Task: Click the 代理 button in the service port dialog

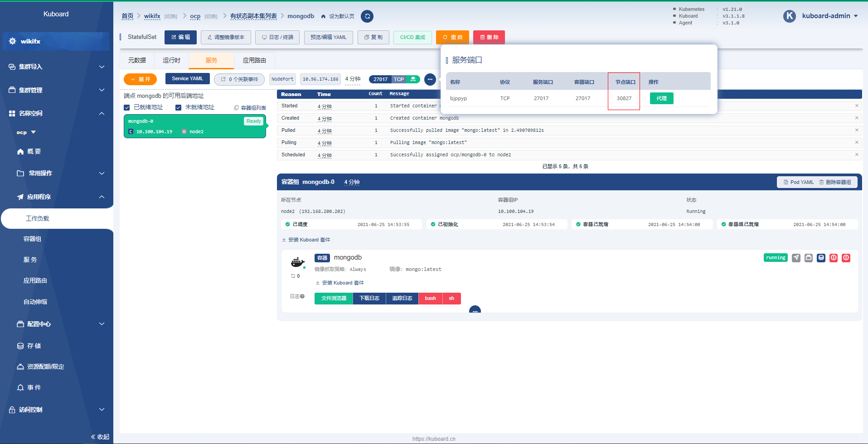Action: 661,98
